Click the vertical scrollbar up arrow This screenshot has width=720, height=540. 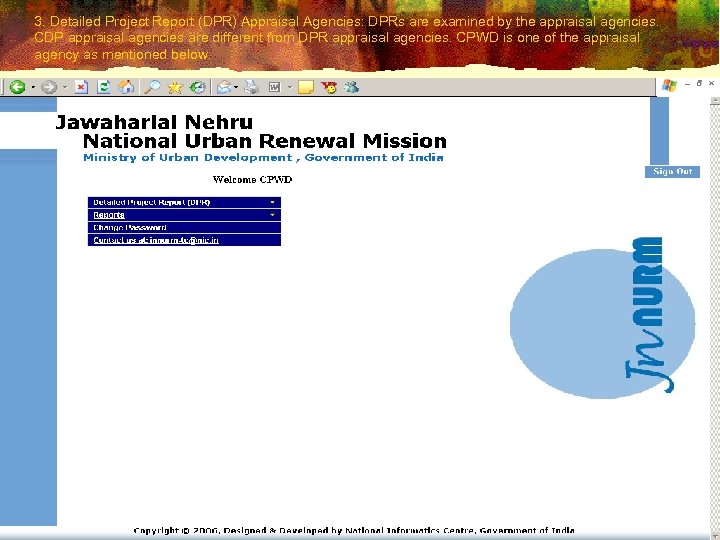pos(715,101)
